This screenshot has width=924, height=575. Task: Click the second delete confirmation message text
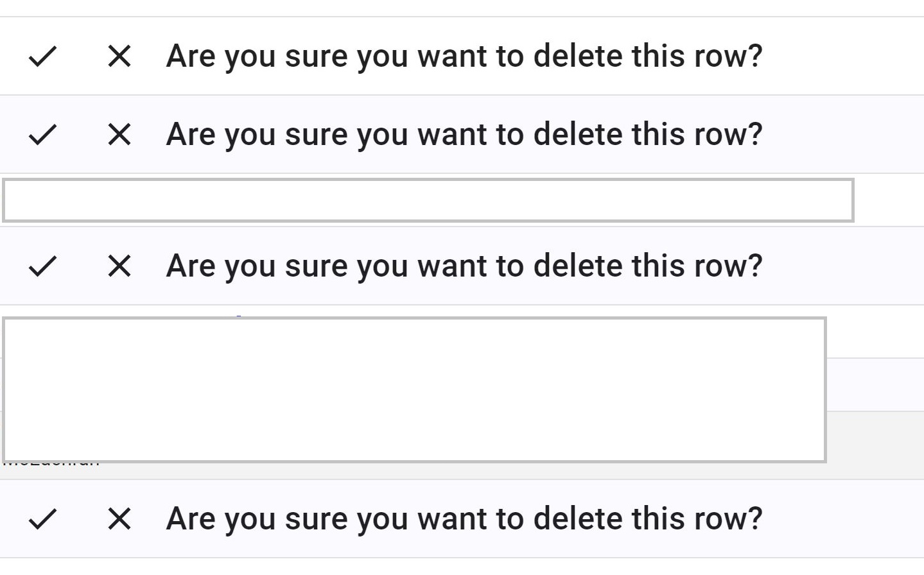pyautogui.click(x=464, y=135)
